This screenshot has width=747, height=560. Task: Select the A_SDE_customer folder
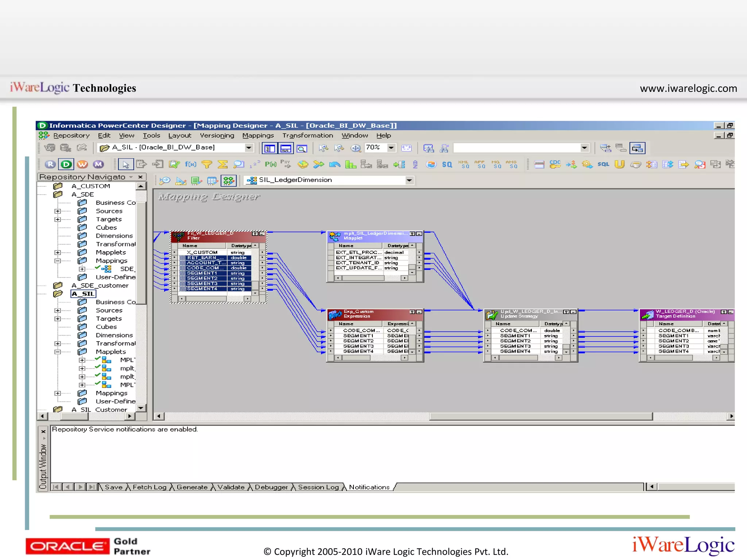pyautogui.click(x=100, y=285)
